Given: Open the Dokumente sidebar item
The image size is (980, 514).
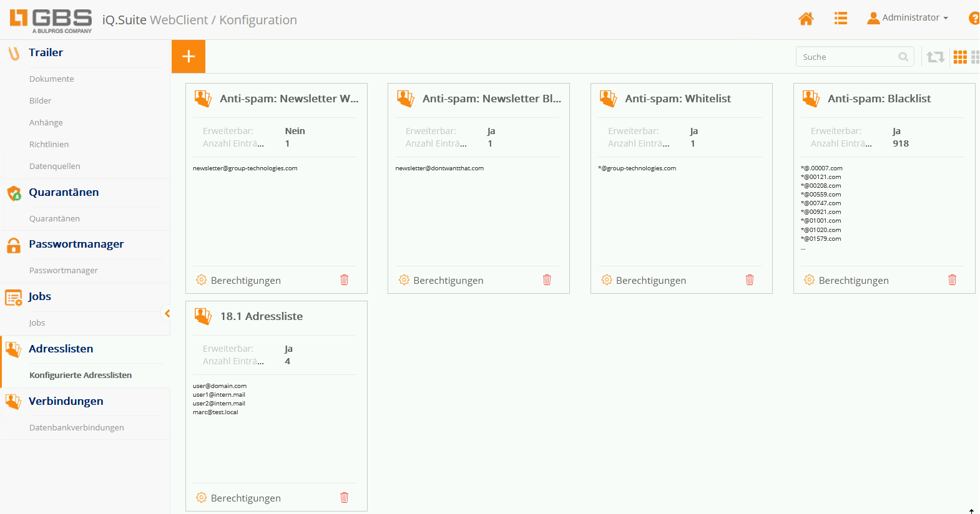Looking at the screenshot, I should coord(52,79).
